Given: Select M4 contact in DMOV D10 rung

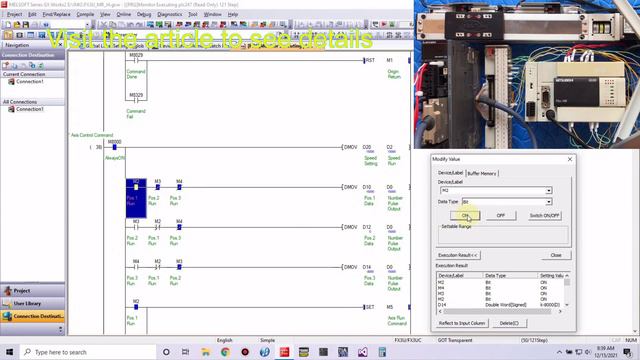Looking at the screenshot, I should coord(179,187).
